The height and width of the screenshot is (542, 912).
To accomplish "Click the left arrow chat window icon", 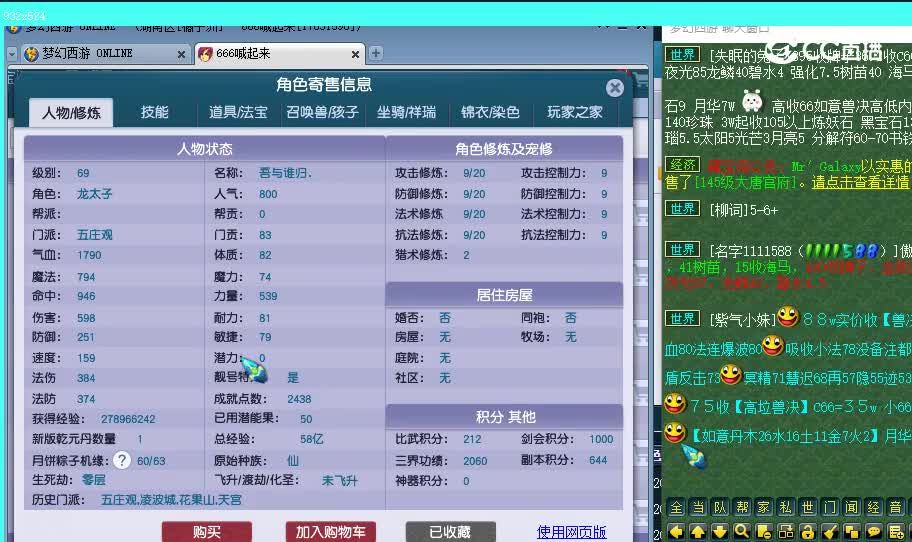I will pyautogui.click(x=676, y=532).
